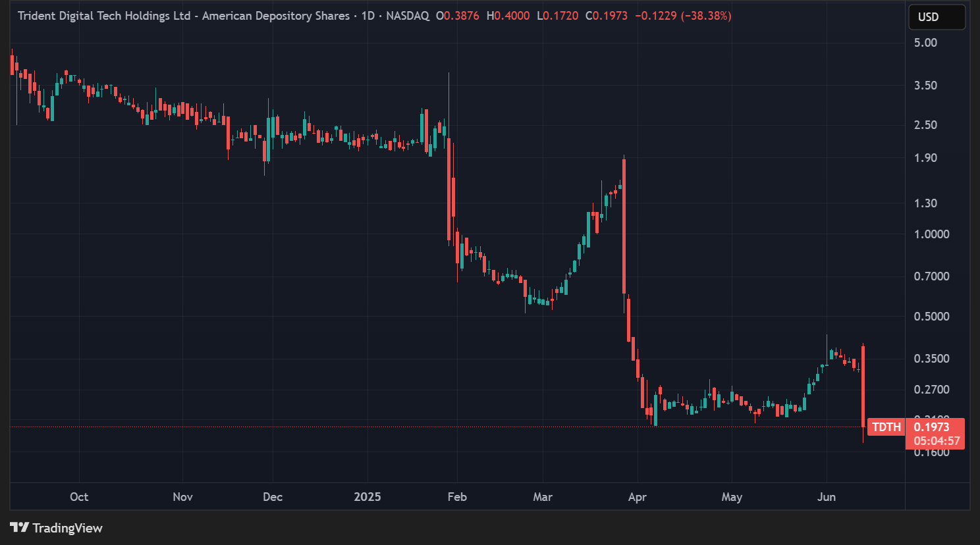Image resolution: width=980 pixels, height=545 pixels.
Task: Click the TradingView logo icon
Action: point(20,528)
